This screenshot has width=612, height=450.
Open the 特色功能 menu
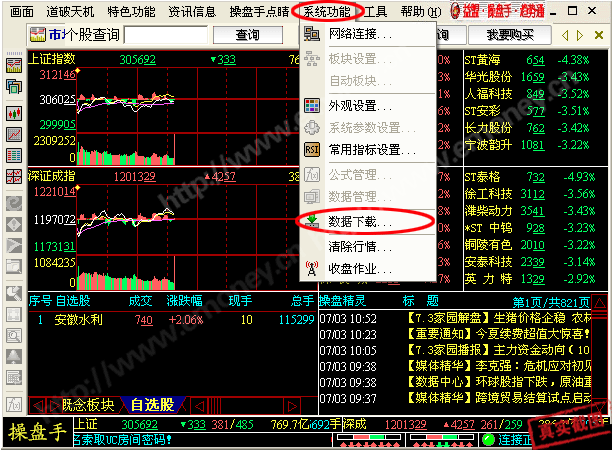coord(132,12)
